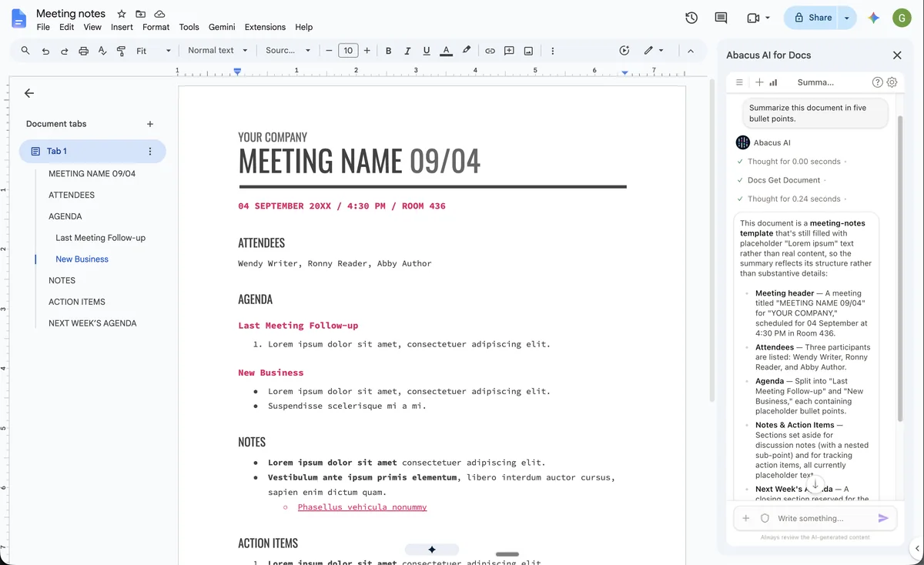The height and width of the screenshot is (565, 924).
Task: Check the cloud document status icon
Action: click(x=159, y=14)
